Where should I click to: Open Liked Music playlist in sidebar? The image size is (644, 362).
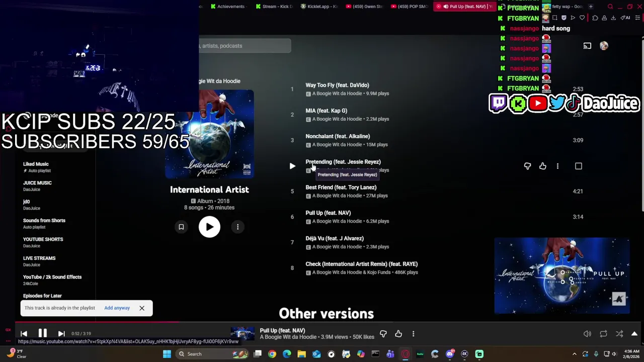[36, 167]
